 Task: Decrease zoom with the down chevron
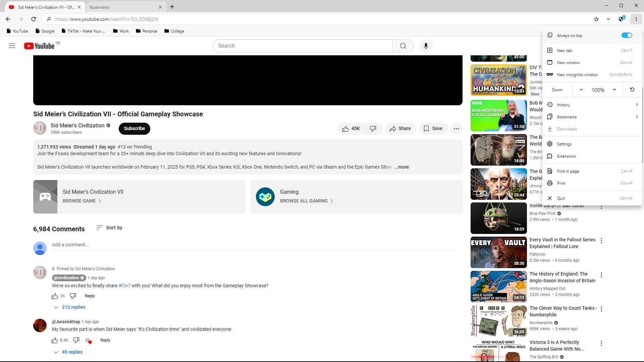(581, 89)
